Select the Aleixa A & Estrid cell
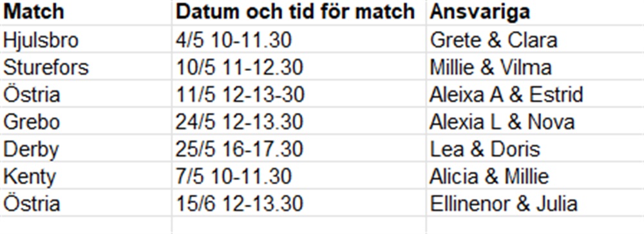 [535, 93]
